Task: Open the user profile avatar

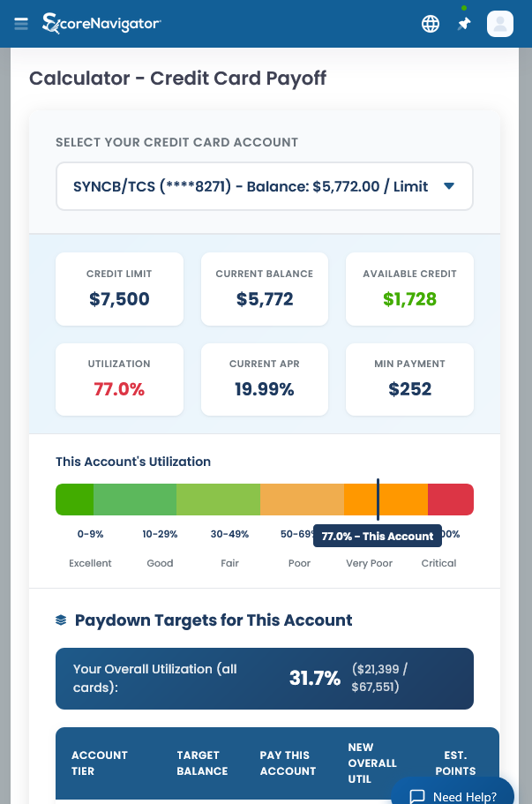Action: click(x=500, y=24)
